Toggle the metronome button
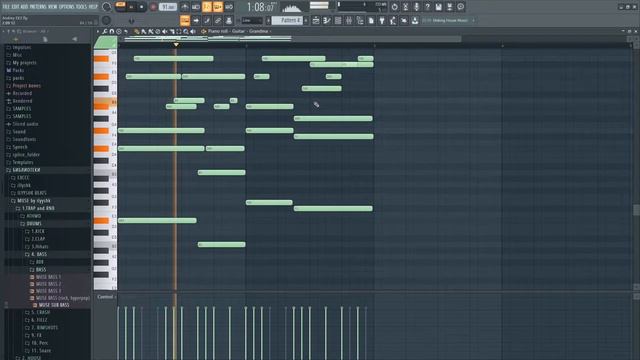Viewport: 640px width, 360px height. pos(184,7)
